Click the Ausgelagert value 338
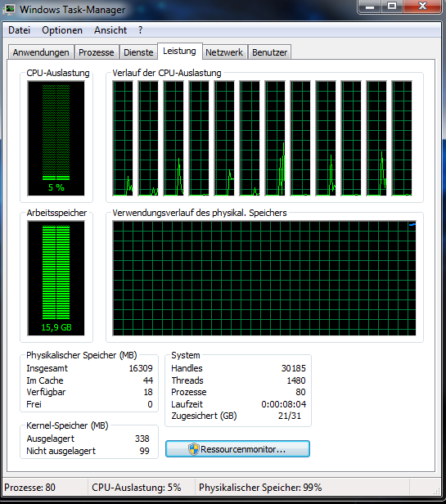Image resolution: width=446 pixels, height=504 pixels. pos(142,439)
